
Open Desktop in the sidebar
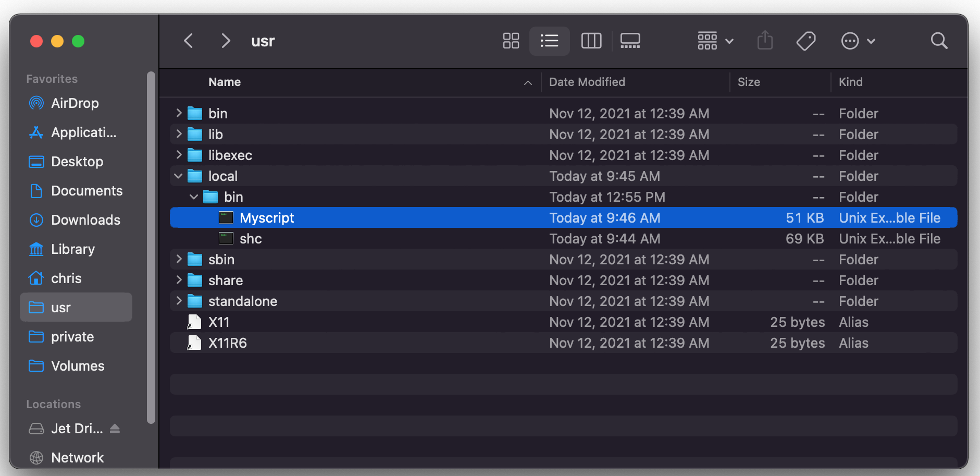(x=76, y=162)
